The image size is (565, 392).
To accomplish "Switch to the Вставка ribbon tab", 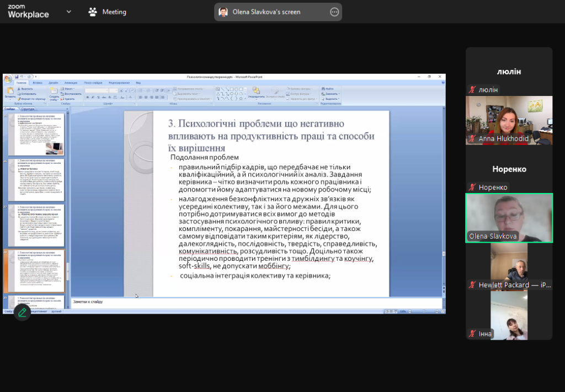I will (x=38, y=83).
